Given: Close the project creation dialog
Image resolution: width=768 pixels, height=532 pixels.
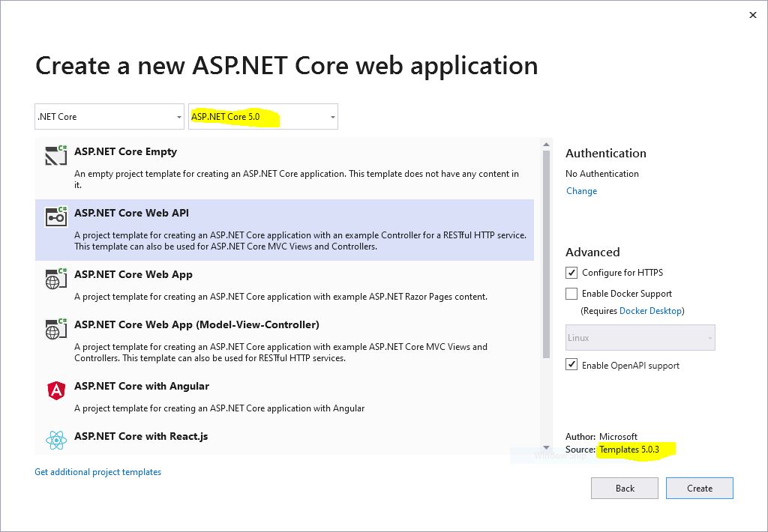Looking at the screenshot, I should click(x=752, y=15).
